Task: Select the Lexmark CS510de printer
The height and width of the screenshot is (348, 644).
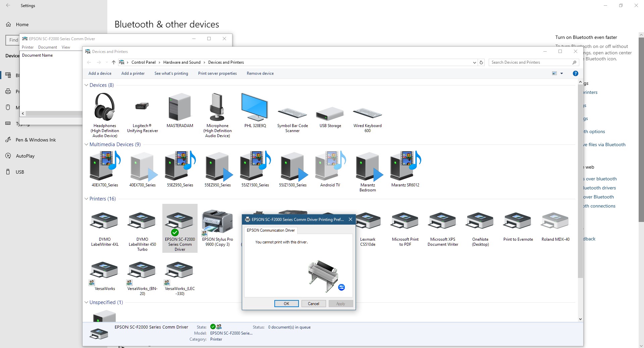Action: click(368, 230)
